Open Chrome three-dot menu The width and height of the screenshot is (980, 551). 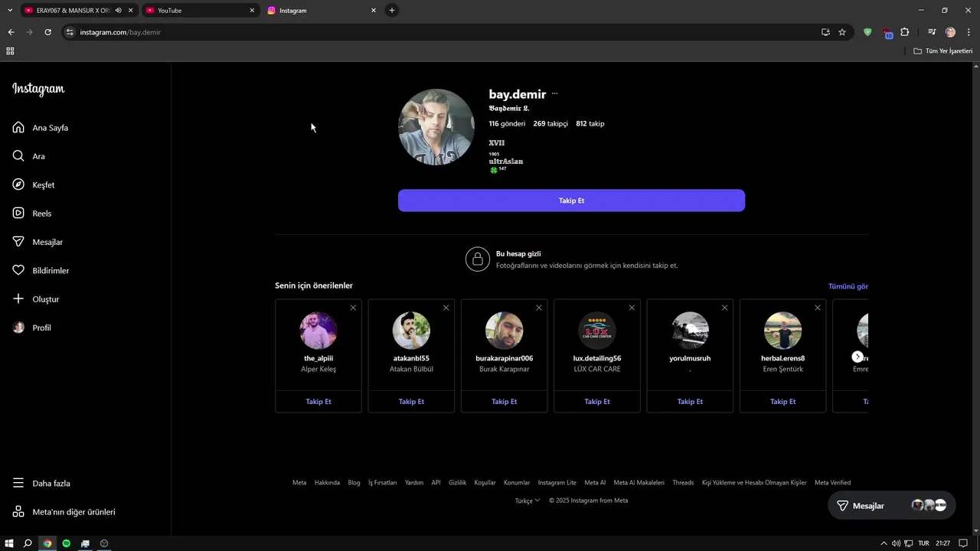(969, 32)
